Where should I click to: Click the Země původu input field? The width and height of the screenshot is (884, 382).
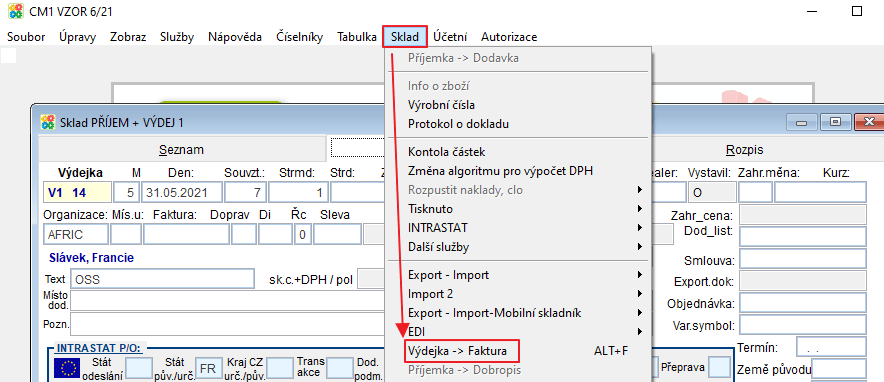pos(838,370)
